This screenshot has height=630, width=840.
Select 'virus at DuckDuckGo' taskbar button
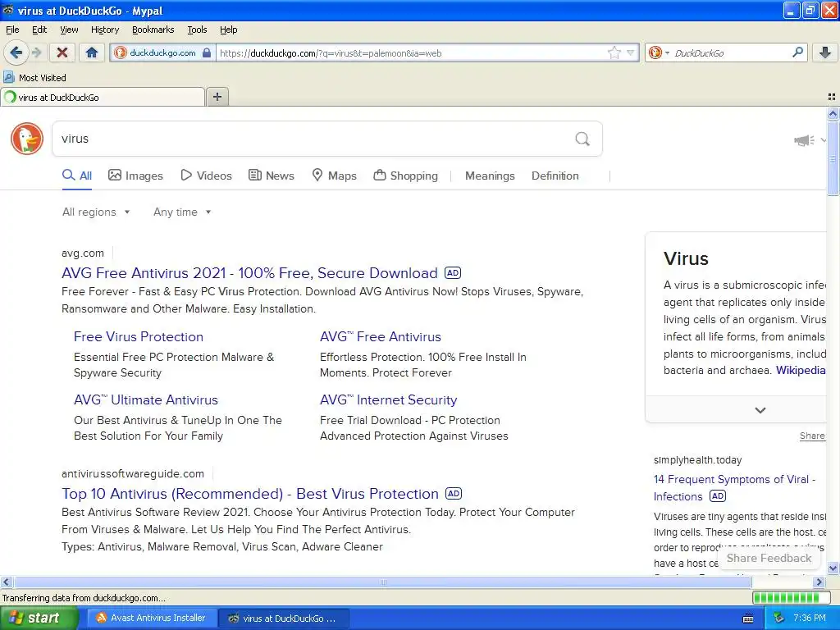(x=285, y=619)
